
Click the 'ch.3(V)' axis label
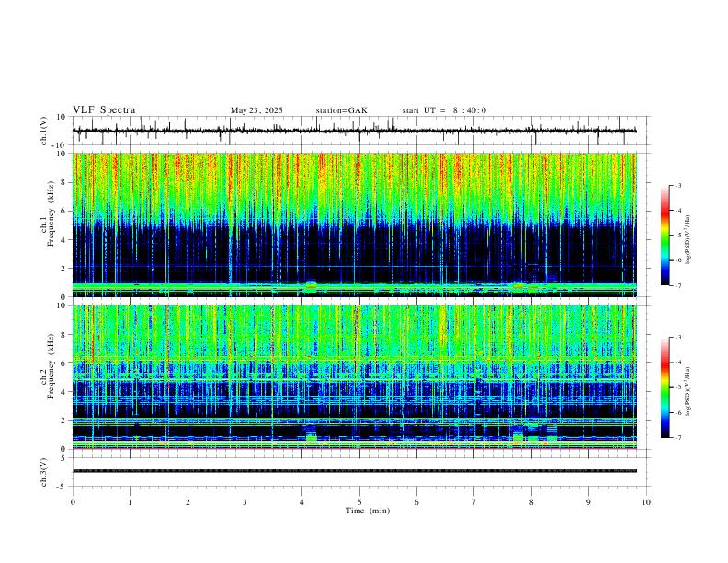tap(44, 472)
